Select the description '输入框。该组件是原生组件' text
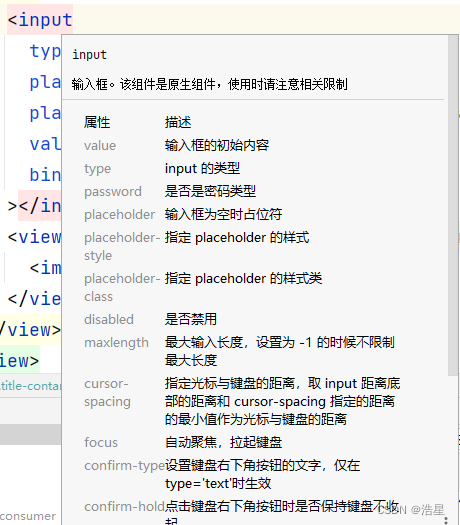460x525 pixels. coord(143,84)
